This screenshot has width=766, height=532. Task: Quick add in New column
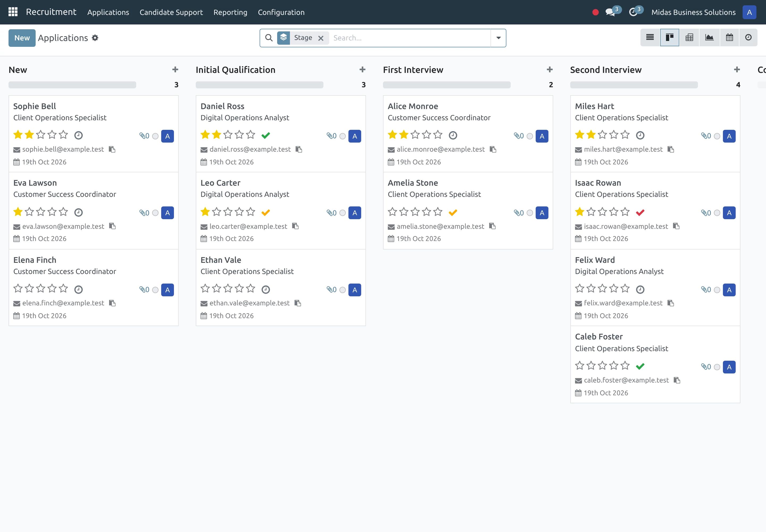pos(175,69)
